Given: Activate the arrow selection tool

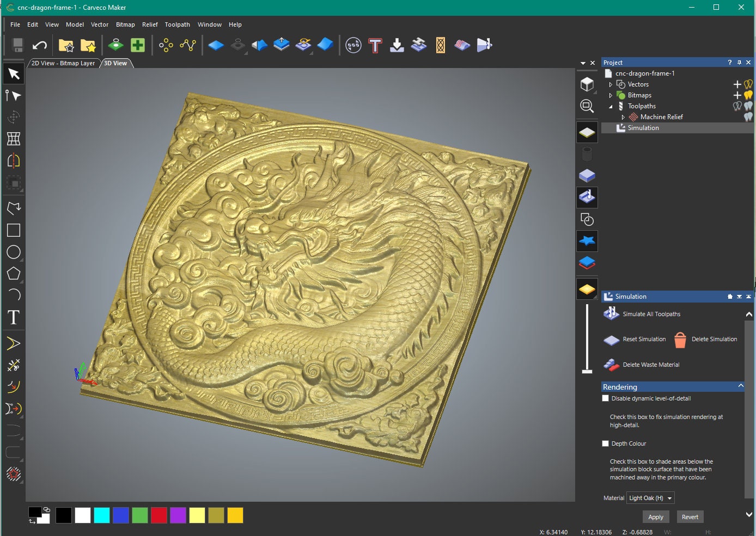Looking at the screenshot, I should (x=13, y=73).
